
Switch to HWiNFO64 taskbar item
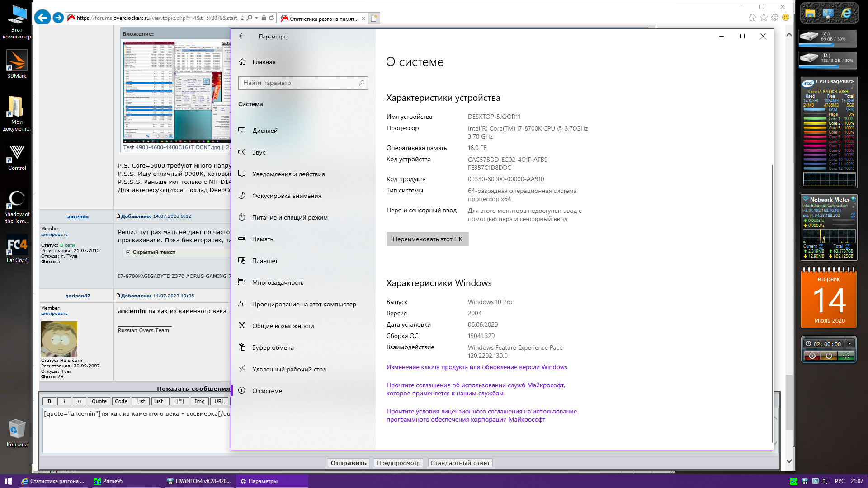[x=199, y=481]
